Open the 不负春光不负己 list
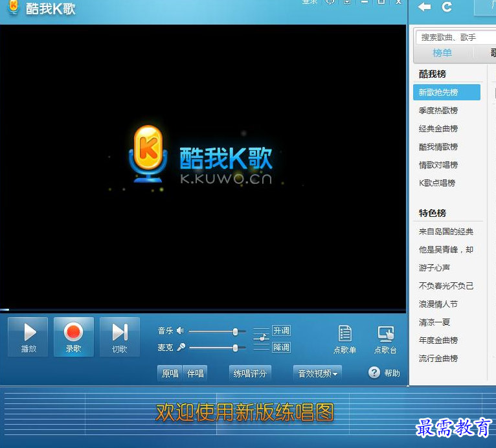This screenshot has height=448, width=496. [446, 286]
